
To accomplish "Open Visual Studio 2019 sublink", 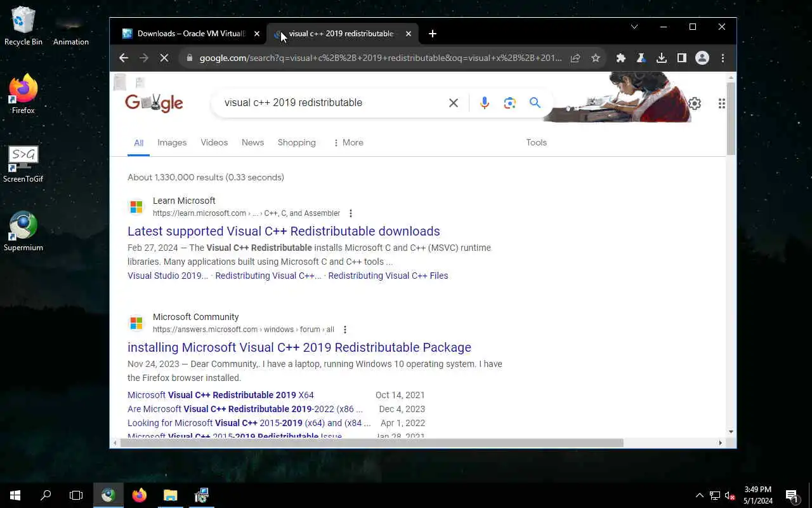I will tap(167, 276).
